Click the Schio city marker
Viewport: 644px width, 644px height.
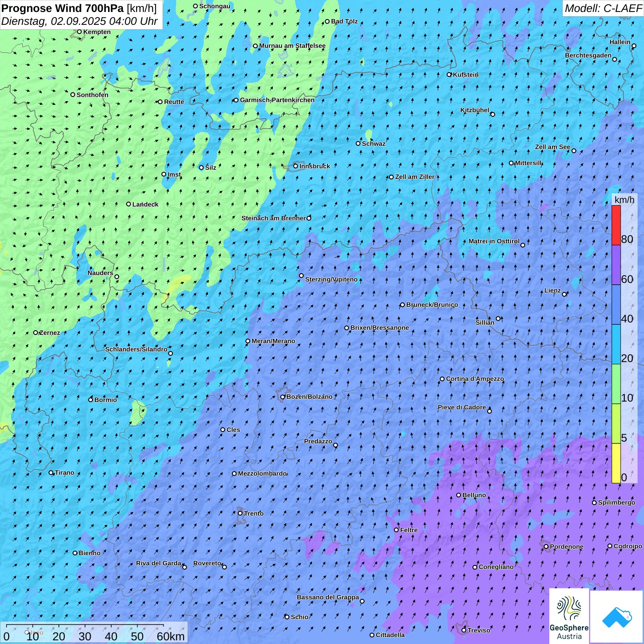coord(287,617)
